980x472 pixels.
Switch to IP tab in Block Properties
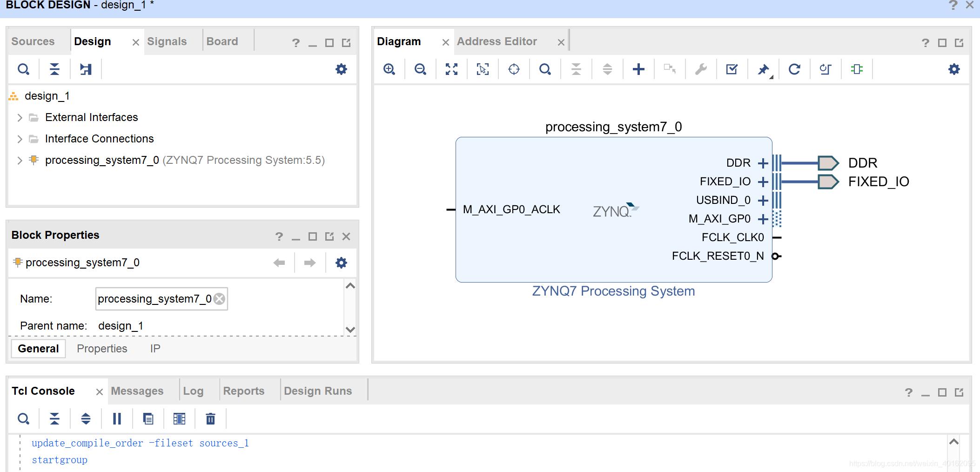point(155,349)
